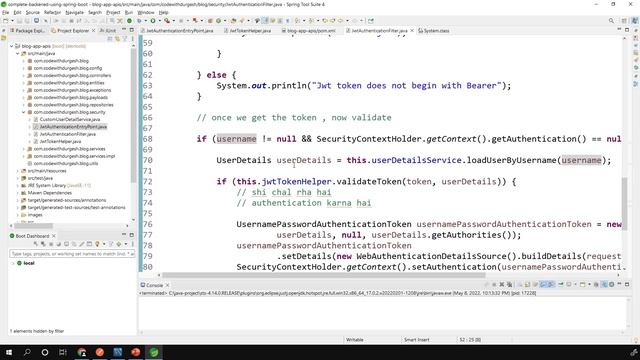
Task: Switch to the JUnit view tab
Action: coord(108,31)
